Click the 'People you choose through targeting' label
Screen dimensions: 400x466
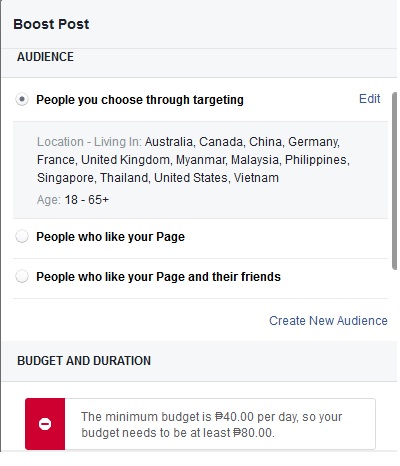pos(140,100)
